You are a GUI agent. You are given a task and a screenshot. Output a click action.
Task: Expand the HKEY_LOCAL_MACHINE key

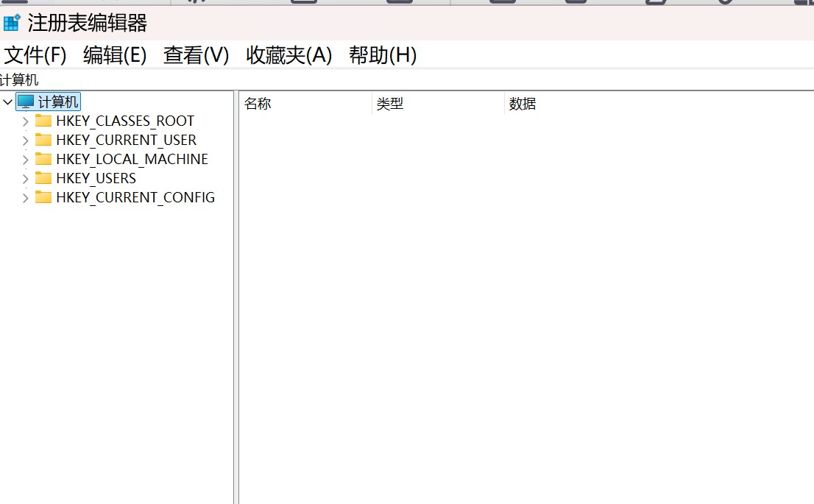[x=26, y=160]
